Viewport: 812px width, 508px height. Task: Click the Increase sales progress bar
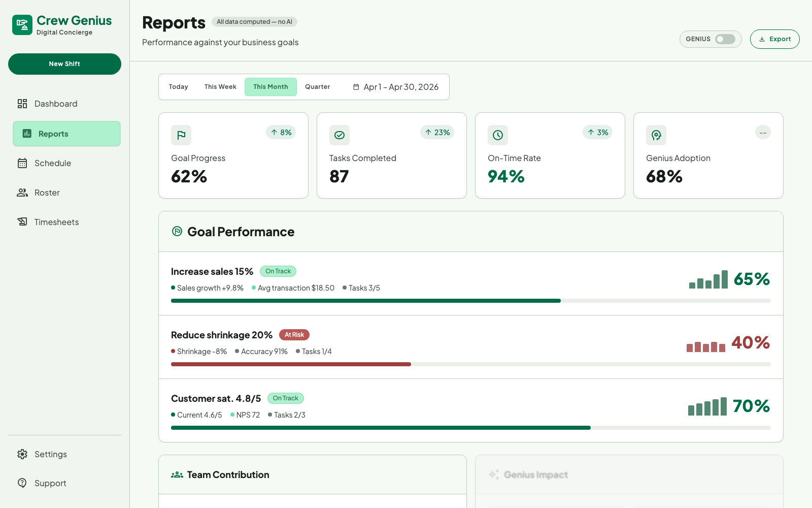coord(471,301)
